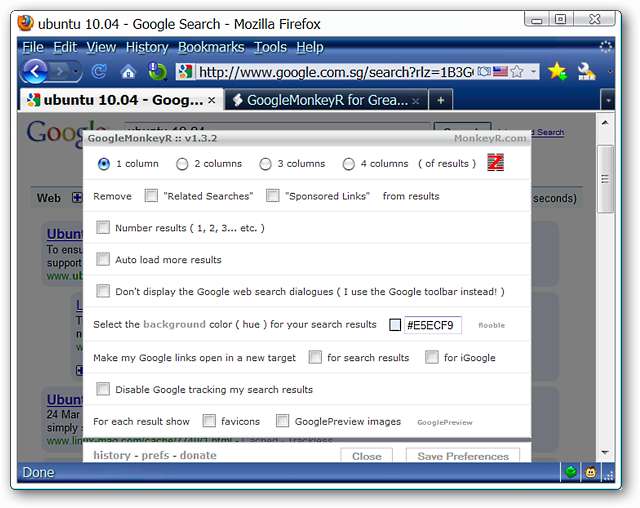Click the tools wrench toolbar icon

[x=586, y=71]
